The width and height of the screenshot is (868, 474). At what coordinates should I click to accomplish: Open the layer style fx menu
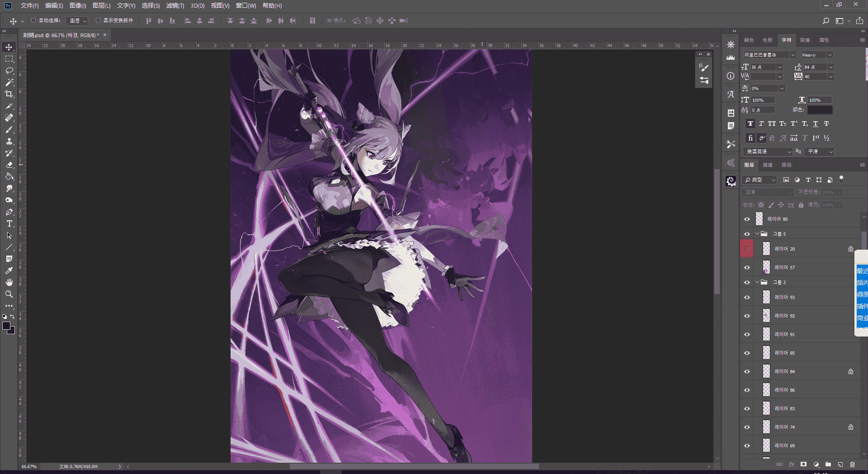tap(792, 465)
